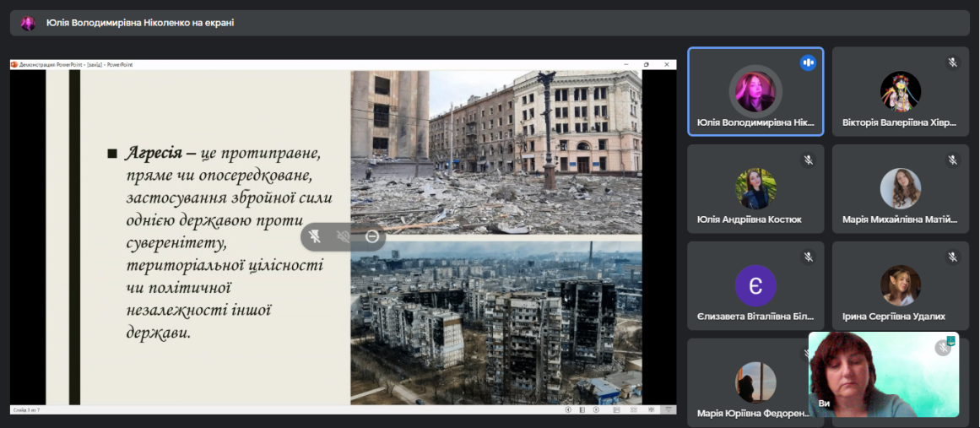980x428 pixels.
Task: Click the 'Ви' label on self-view
Action: click(824, 404)
